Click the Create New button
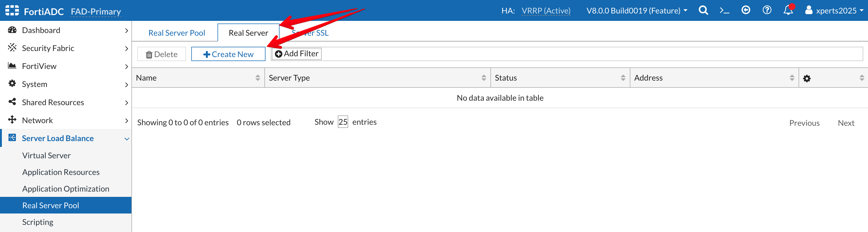The width and height of the screenshot is (868, 232). 228,54
